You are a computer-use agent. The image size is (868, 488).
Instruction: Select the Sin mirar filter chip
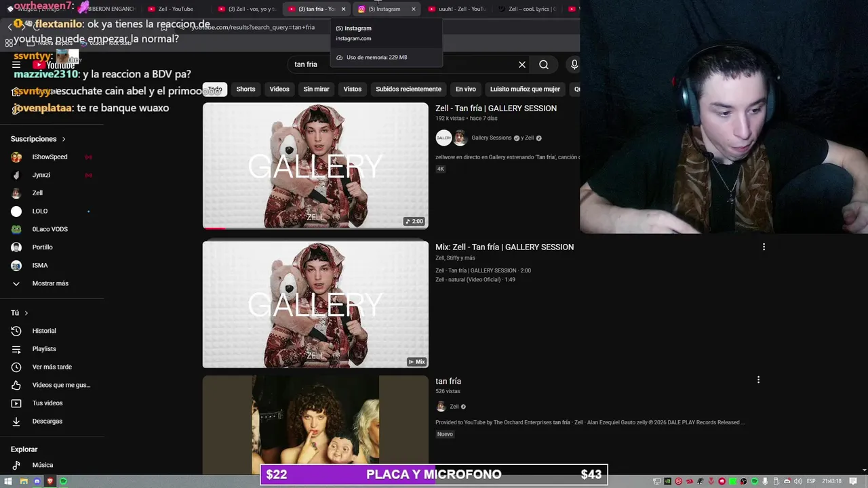click(x=316, y=89)
